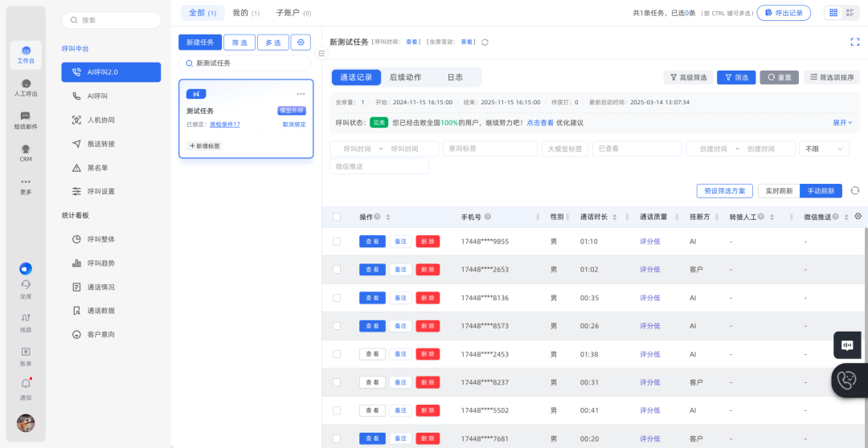Open 线路 icon in left rail

(26, 323)
